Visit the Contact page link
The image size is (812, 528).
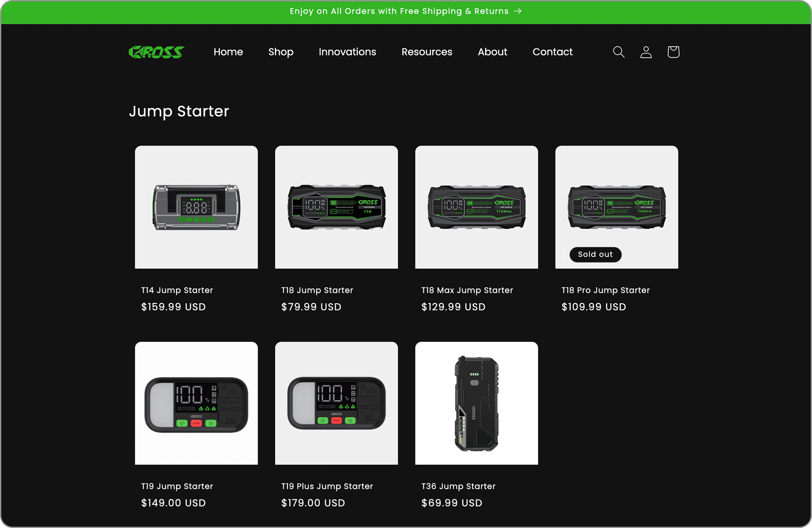552,52
